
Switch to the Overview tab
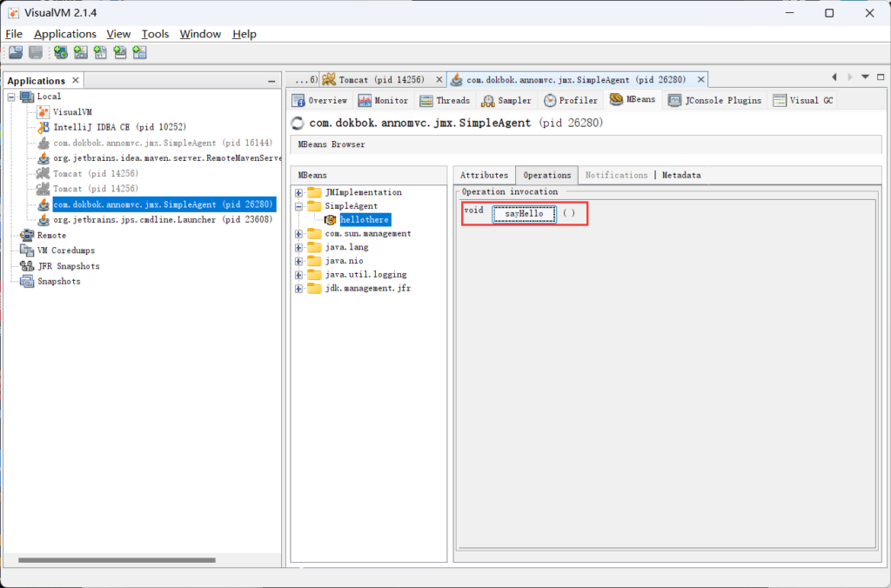tap(319, 101)
